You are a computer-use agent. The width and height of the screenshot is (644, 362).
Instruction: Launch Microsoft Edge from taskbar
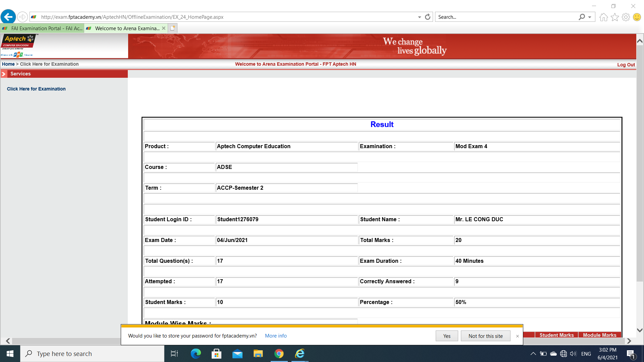click(x=196, y=354)
